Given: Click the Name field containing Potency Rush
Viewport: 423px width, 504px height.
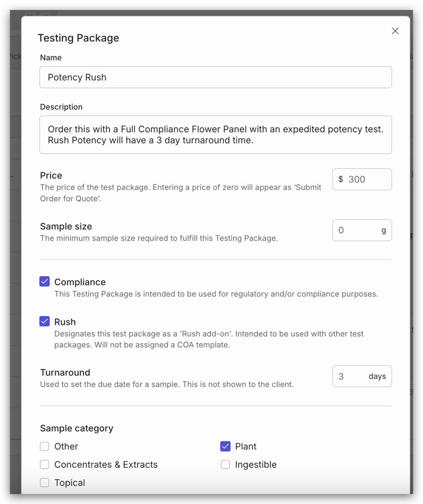Looking at the screenshot, I should [215, 77].
